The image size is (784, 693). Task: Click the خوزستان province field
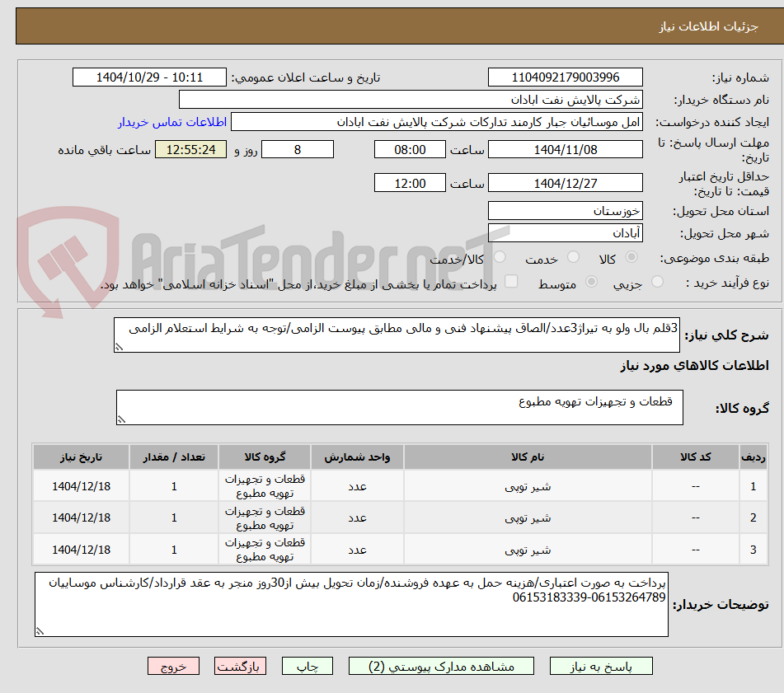[566, 210]
